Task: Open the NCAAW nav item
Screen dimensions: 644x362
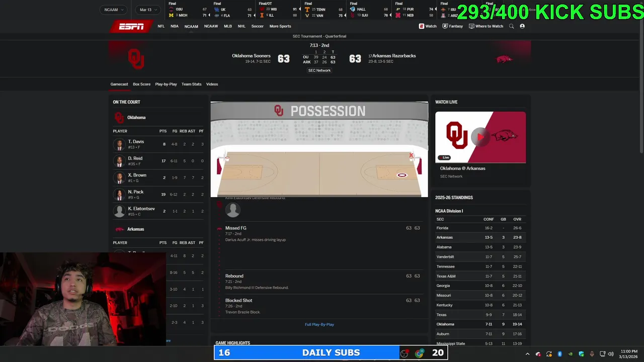Action: [211, 26]
